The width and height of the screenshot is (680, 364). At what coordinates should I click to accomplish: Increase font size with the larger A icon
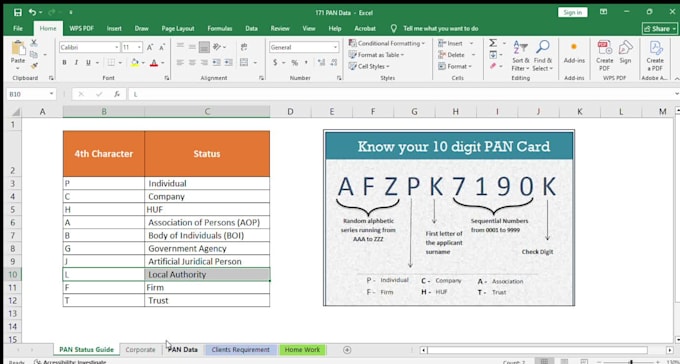coord(150,47)
